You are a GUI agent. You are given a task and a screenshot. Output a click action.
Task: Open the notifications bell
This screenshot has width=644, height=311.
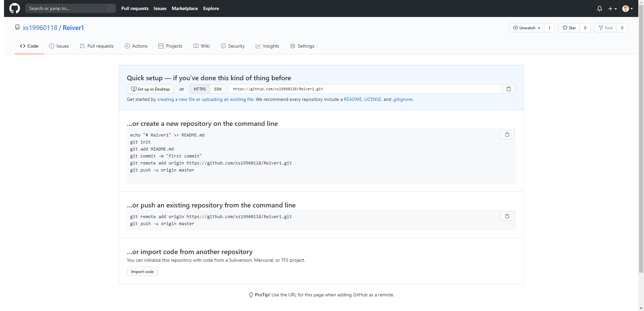600,9
